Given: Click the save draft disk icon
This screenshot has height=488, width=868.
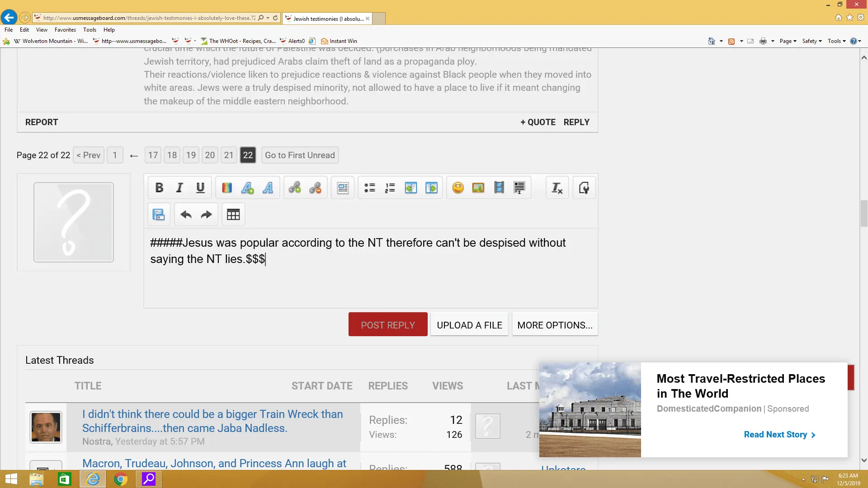Looking at the screenshot, I should [159, 215].
